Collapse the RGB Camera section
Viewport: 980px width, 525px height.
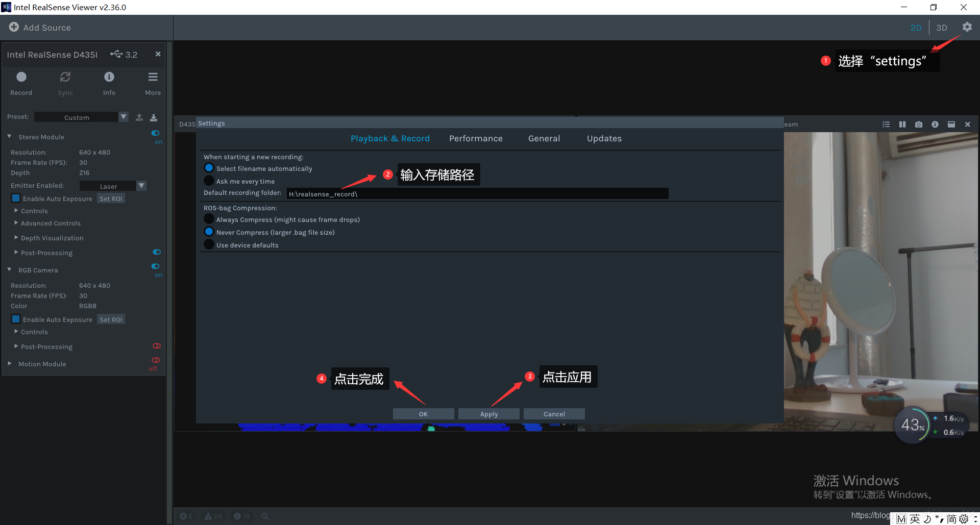point(9,269)
